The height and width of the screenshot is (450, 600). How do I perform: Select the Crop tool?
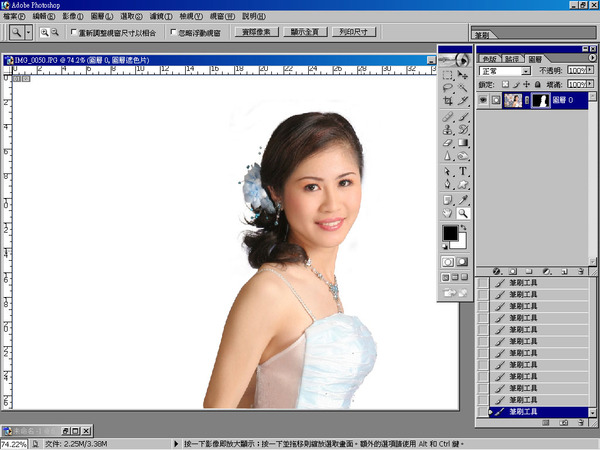447,101
